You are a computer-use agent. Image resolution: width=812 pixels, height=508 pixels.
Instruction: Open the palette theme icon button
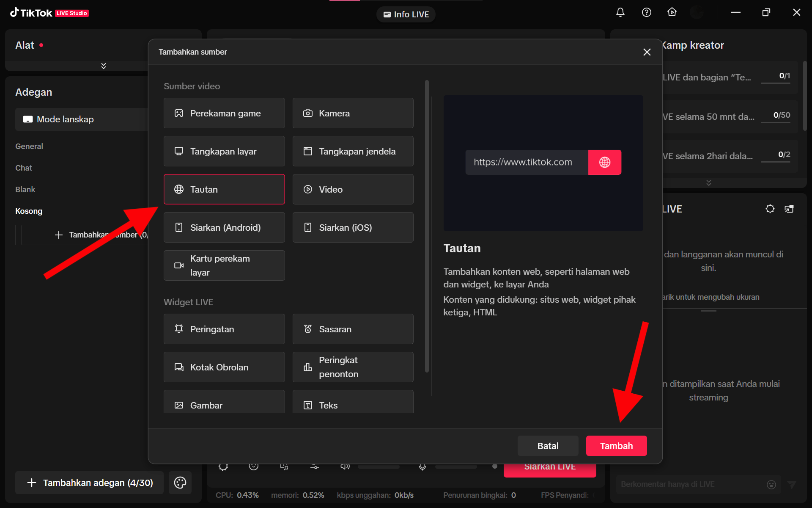click(x=180, y=483)
